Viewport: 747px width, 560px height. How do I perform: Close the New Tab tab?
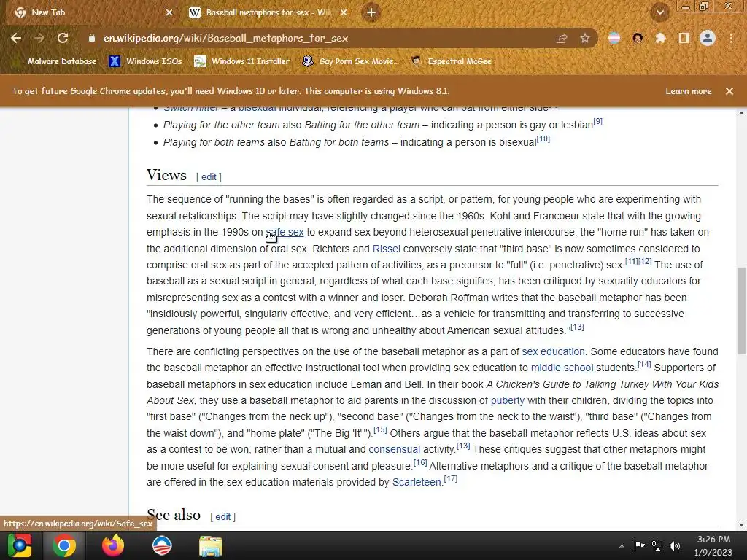click(169, 12)
